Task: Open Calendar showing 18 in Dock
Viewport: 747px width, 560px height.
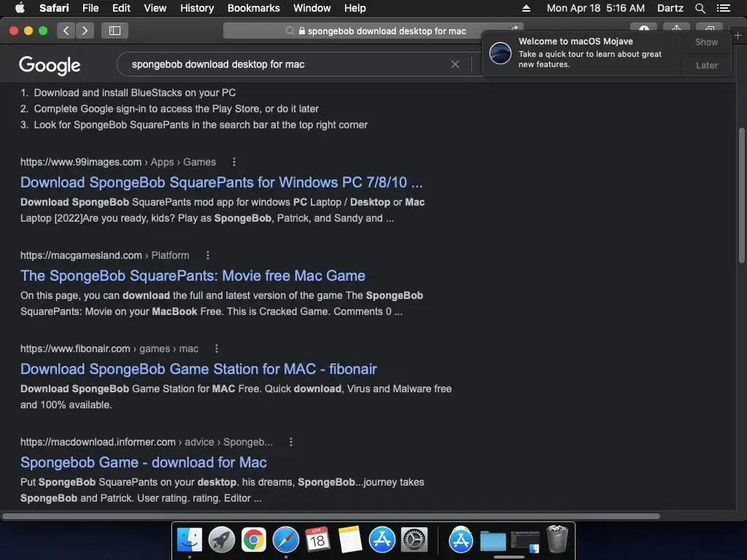Action: point(317,540)
